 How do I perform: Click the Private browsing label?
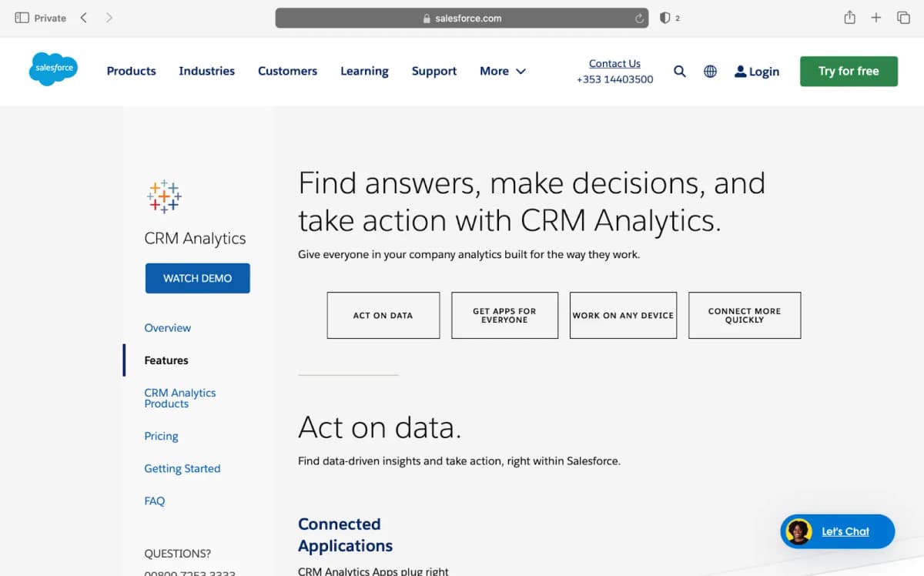click(50, 18)
